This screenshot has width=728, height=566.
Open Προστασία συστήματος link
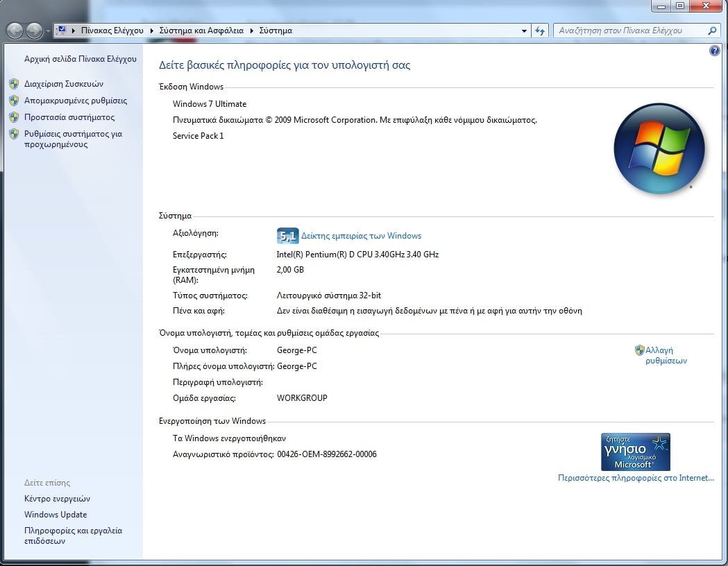tap(69, 117)
